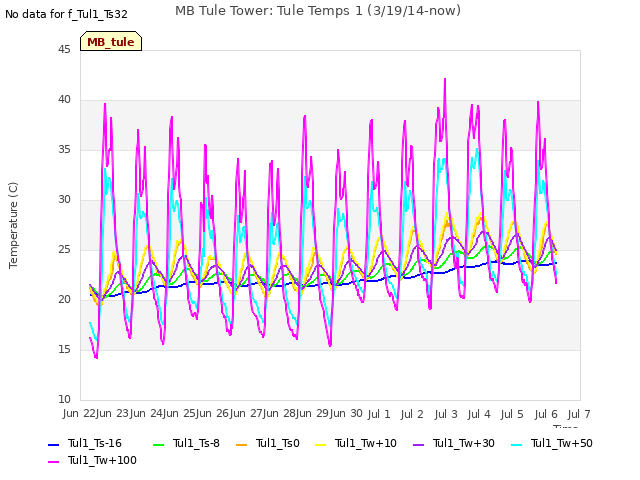
Task: Click the Jun 23 x-axis date label
Action: [x=112, y=414]
